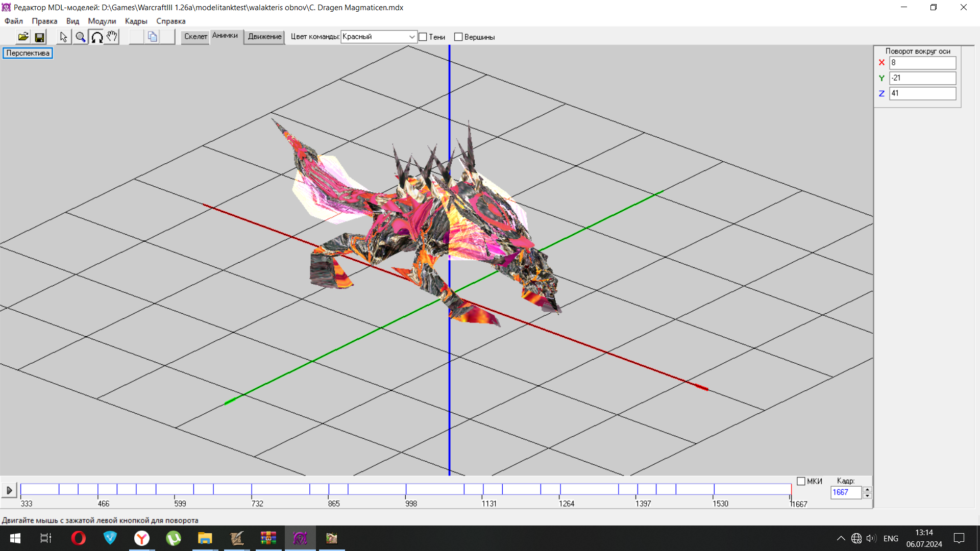Increase frame number with the up stepper
The image size is (980, 551).
(x=867, y=489)
